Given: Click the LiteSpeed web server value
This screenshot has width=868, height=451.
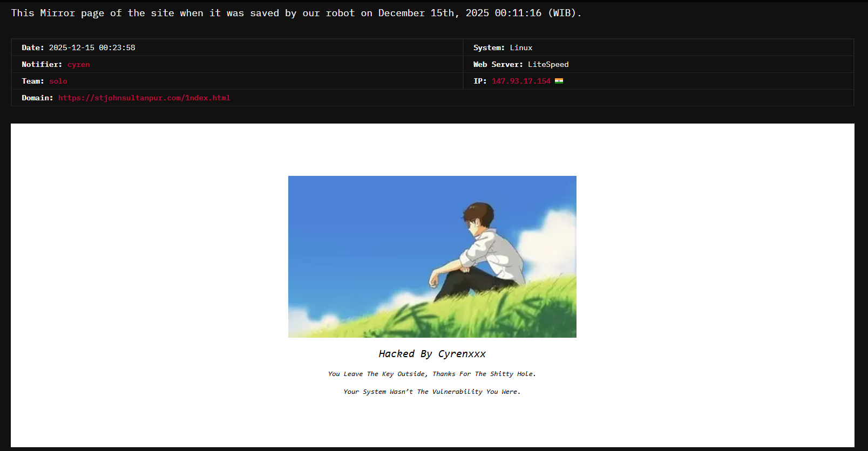Looking at the screenshot, I should tap(548, 65).
